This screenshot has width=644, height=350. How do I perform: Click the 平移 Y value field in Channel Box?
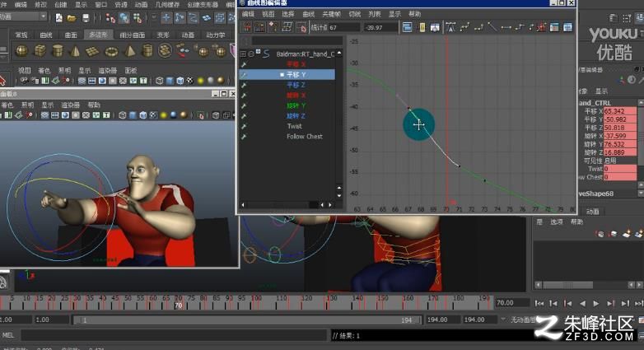point(620,119)
